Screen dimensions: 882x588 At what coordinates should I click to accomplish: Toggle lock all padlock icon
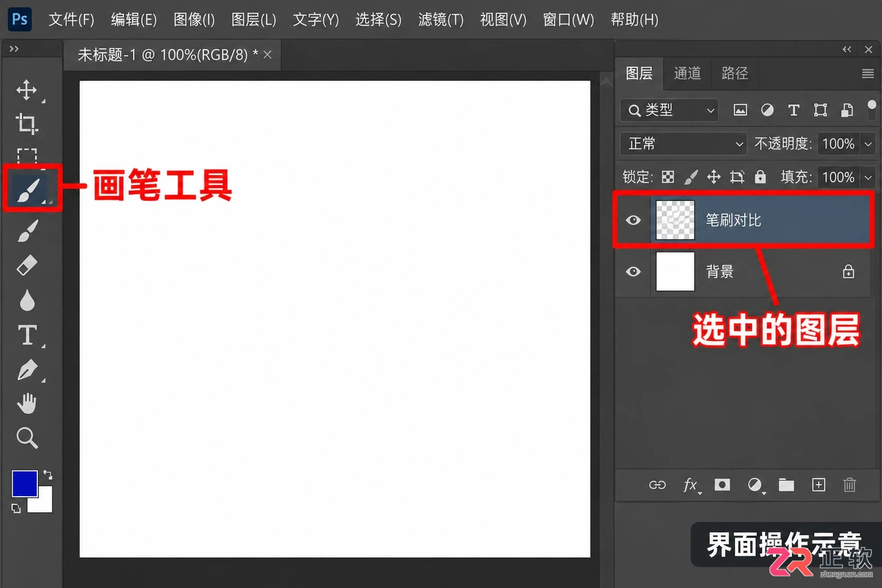[x=760, y=177]
